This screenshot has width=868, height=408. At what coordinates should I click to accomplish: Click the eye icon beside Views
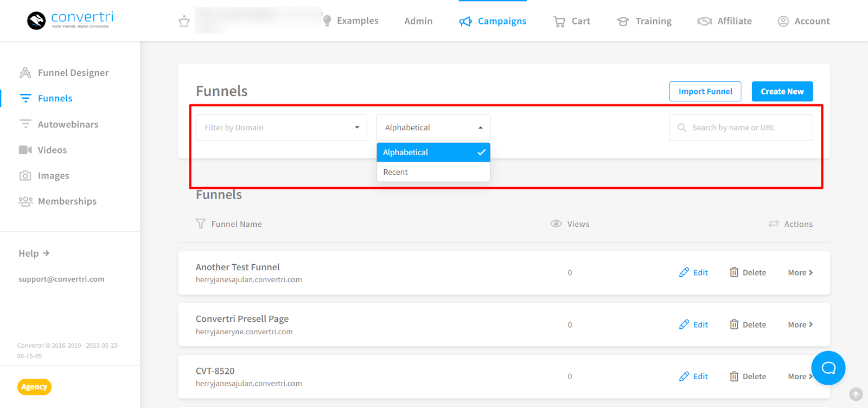coord(556,224)
